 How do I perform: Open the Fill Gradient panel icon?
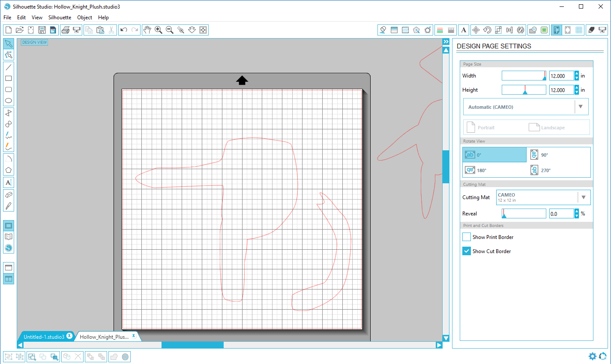tap(394, 30)
